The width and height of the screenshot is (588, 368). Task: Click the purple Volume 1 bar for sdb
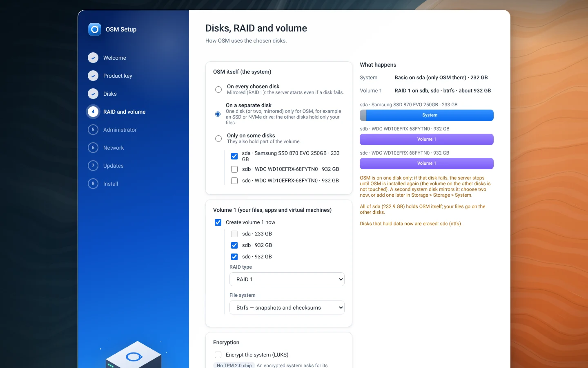tap(427, 139)
